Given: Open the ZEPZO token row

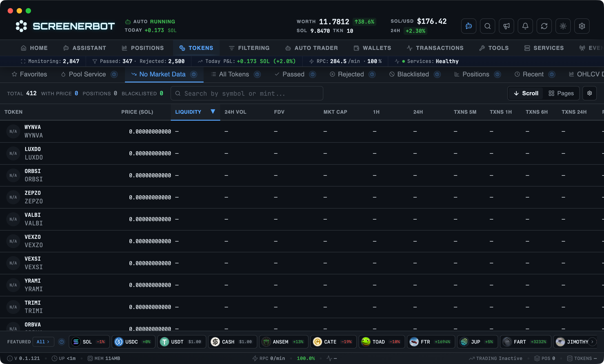Looking at the screenshot, I should pos(302,197).
